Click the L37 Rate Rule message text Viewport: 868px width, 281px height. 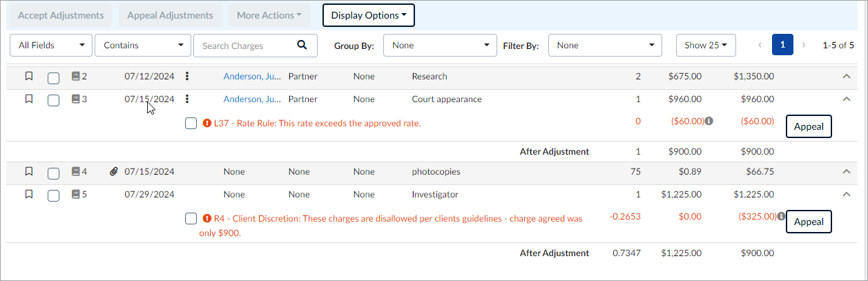[318, 124]
